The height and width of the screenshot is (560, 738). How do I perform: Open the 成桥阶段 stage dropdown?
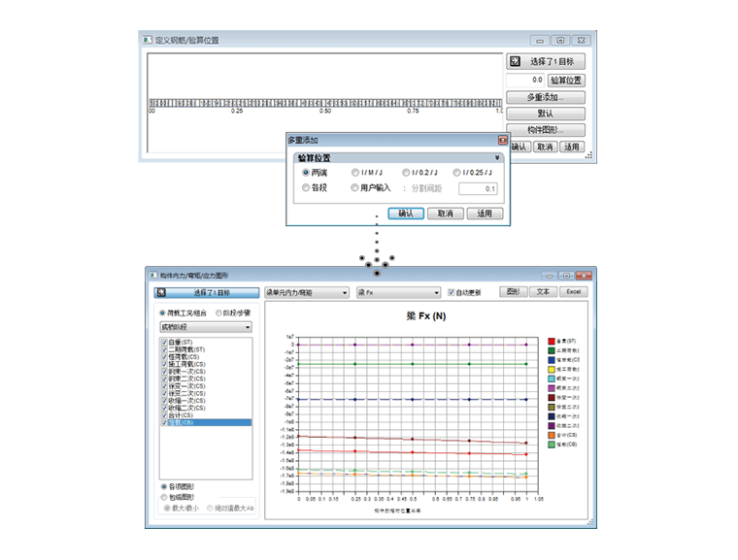(206, 327)
